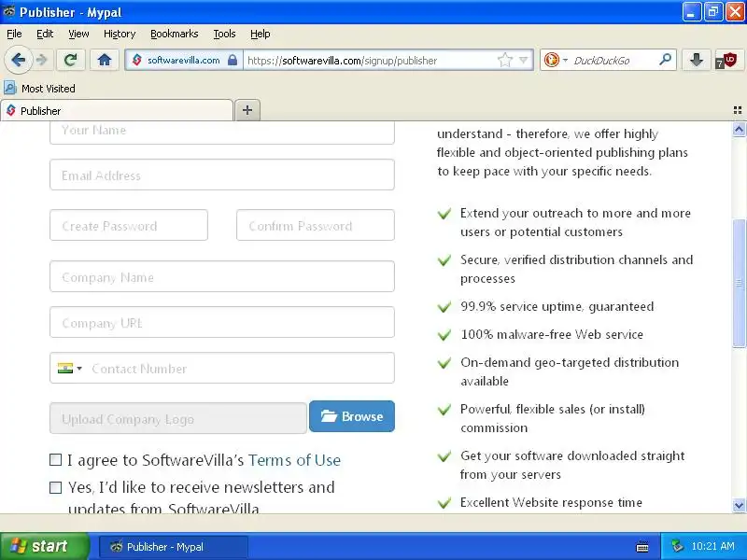The image size is (747, 560).
Task: Open a new tab with the plus button
Action: pos(247,110)
